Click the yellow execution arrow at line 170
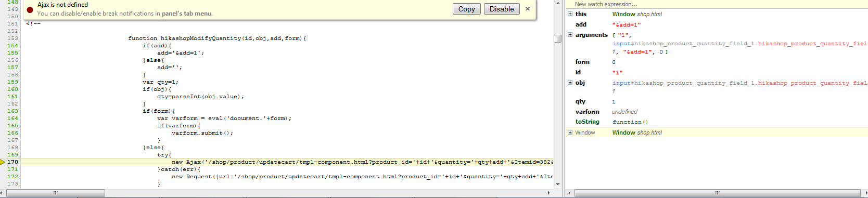The height and width of the screenshot is (198, 868). (x=3, y=162)
